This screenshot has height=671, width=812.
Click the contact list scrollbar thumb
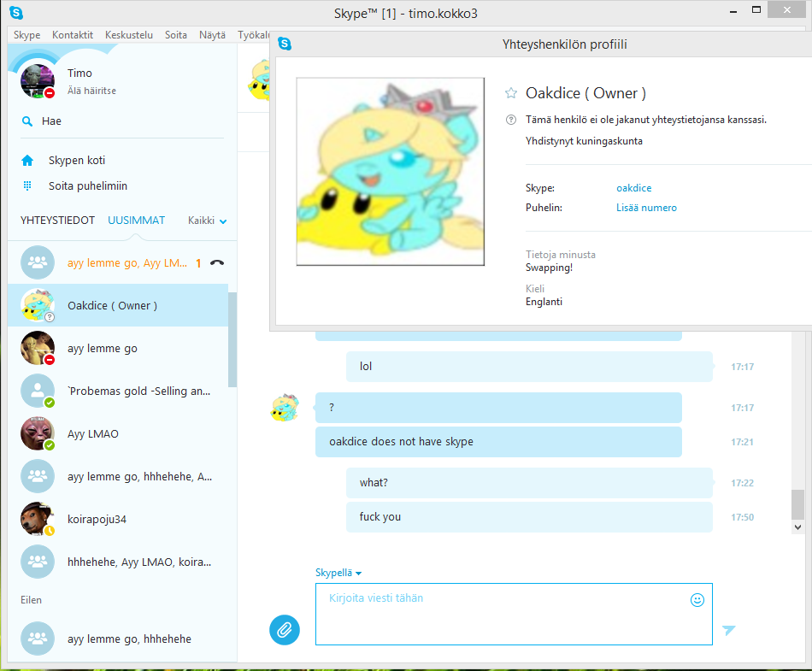tap(232, 339)
